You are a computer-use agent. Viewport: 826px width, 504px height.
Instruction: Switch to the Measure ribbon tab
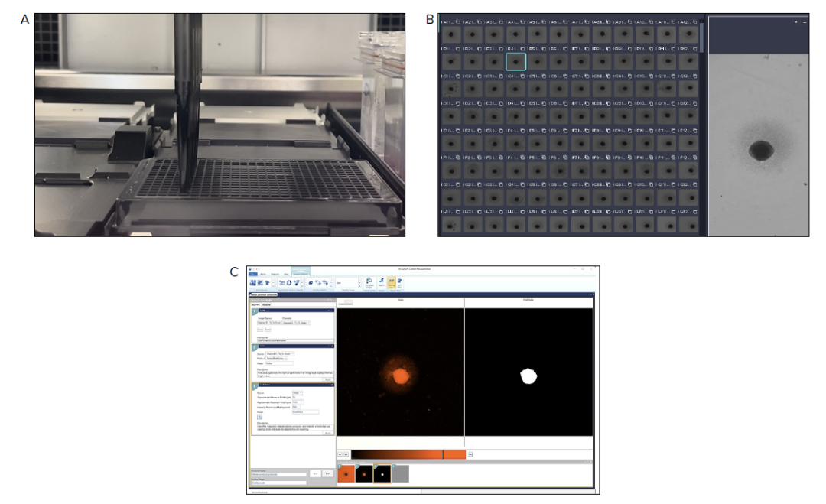(x=275, y=274)
